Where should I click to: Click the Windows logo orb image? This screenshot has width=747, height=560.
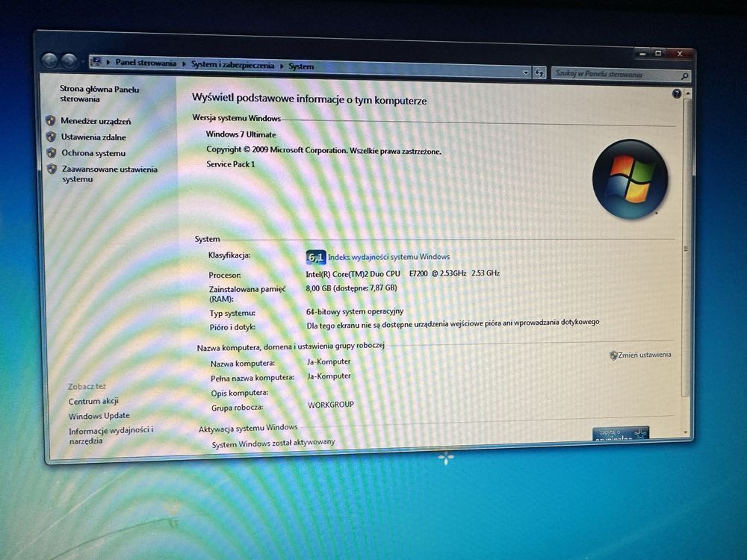[630, 179]
